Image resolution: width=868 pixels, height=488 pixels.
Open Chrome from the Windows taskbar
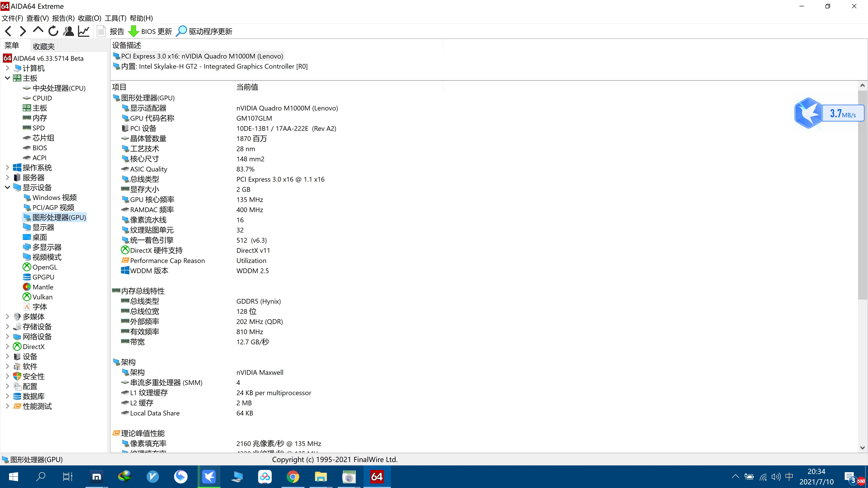click(x=293, y=477)
